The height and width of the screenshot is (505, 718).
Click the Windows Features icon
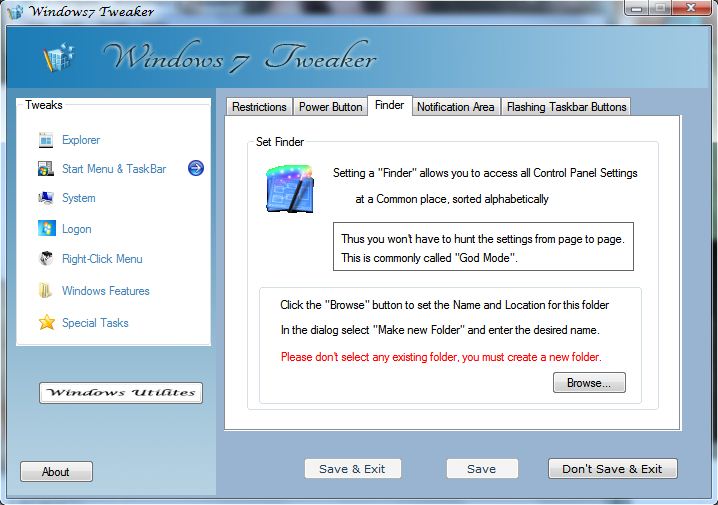point(45,290)
